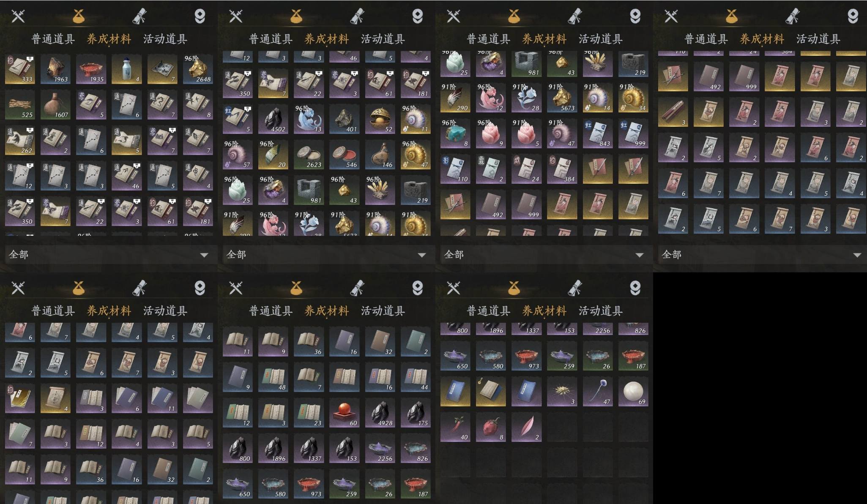Screen dimensions: 867x504
Task: Select the blue letter item with count 843
Action: coord(598,133)
